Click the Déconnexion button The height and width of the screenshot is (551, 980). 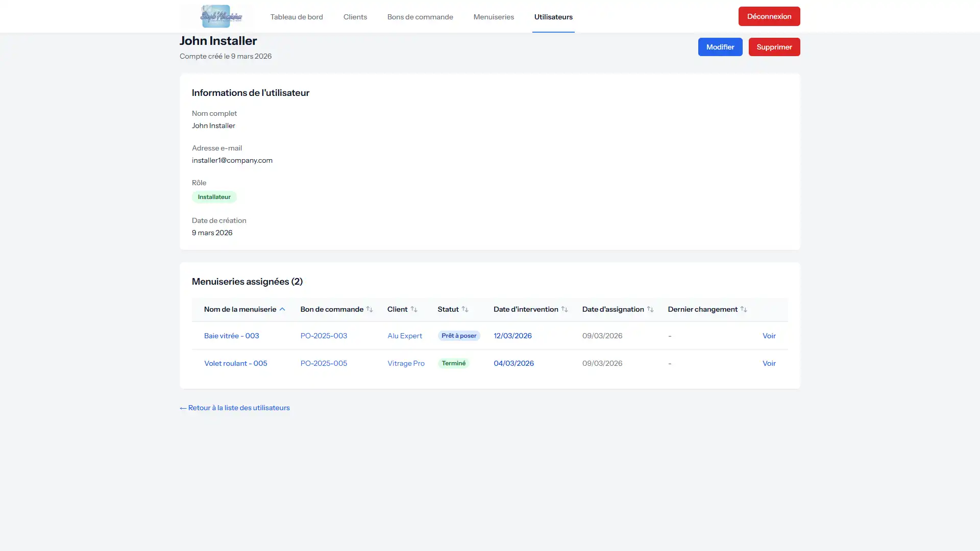click(769, 16)
